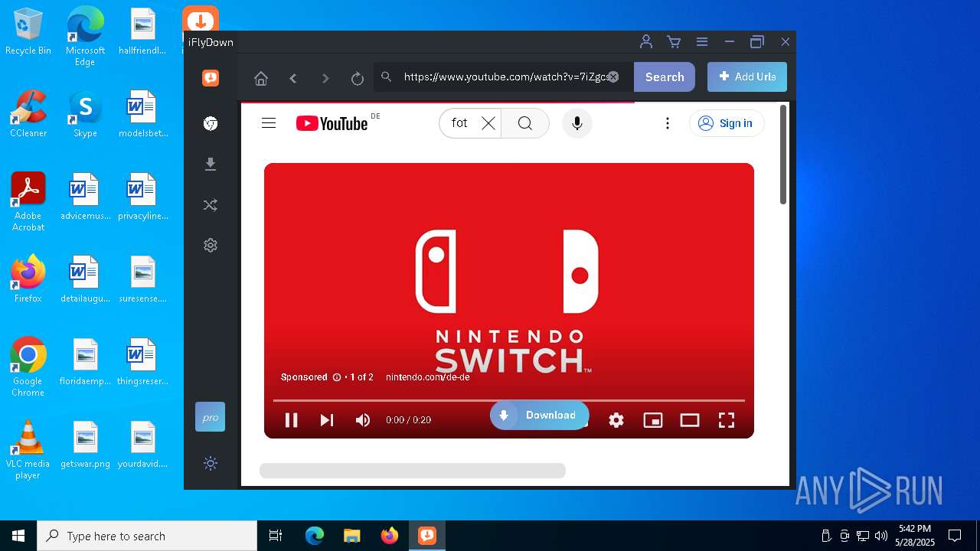This screenshot has height=551, width=980.
Task: Go to the iFlyDown home page
Action: (261, 78)
